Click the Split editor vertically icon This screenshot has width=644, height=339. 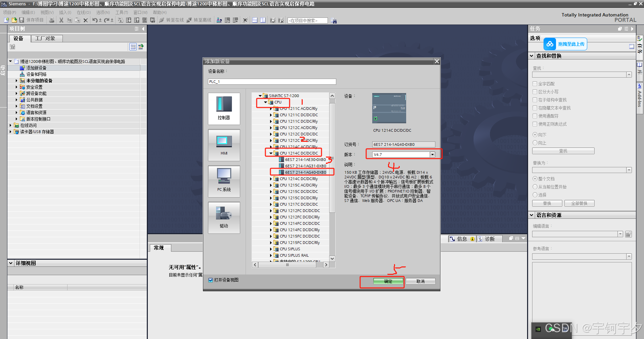[x=263, y=20]
